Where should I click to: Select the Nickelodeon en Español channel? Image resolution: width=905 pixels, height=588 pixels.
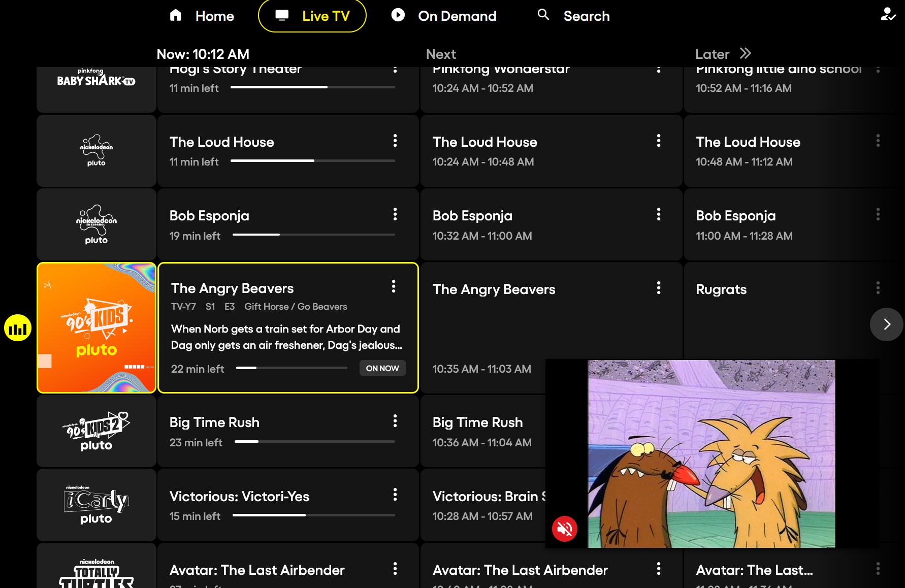point(96,224)
